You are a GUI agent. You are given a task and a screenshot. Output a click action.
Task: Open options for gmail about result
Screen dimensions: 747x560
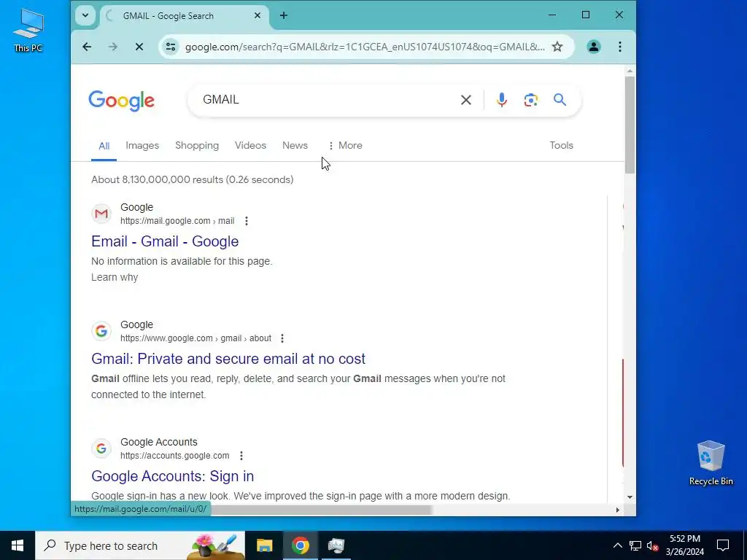(282, 338)
